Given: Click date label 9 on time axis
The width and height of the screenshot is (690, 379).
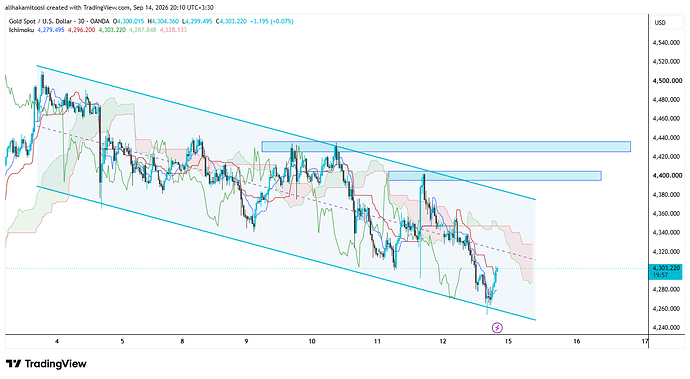Looking at the screenshot, I should 246,341.
